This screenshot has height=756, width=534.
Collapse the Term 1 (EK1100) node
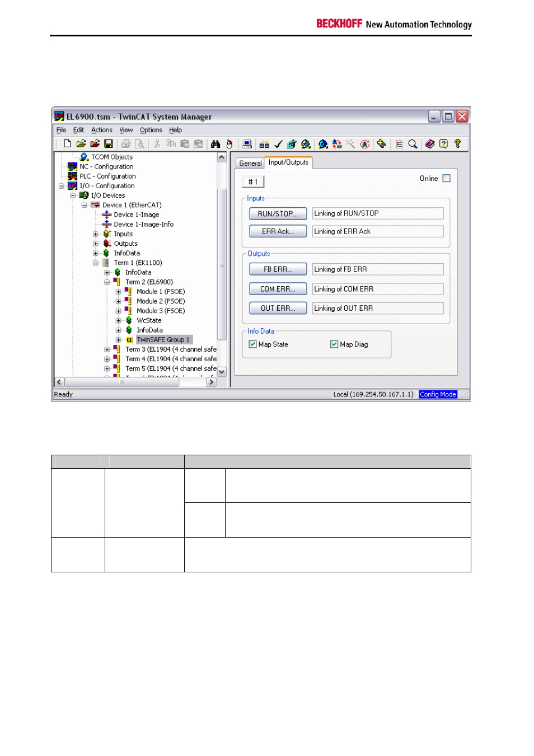click(x=96, y=263)
